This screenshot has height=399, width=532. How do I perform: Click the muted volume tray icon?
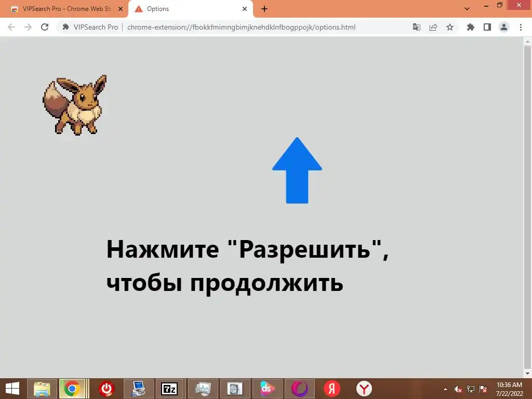click(x=458, y=389)
